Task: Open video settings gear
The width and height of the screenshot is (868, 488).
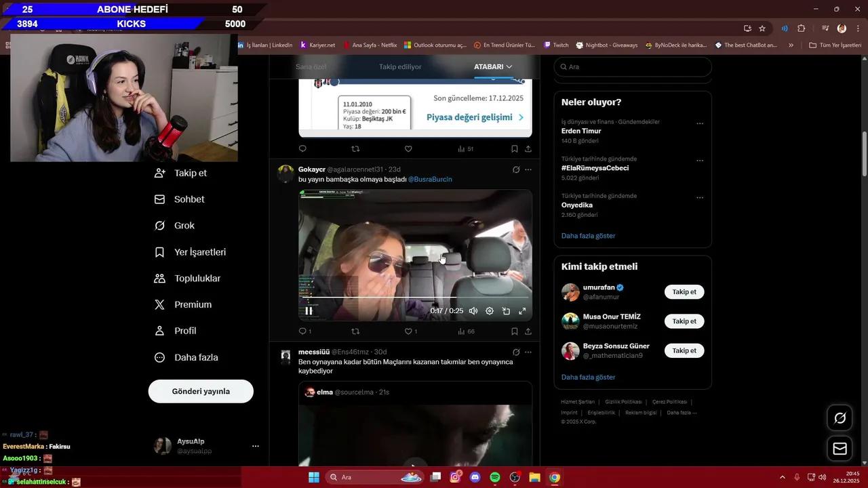Action: click(x=490, y=311)
